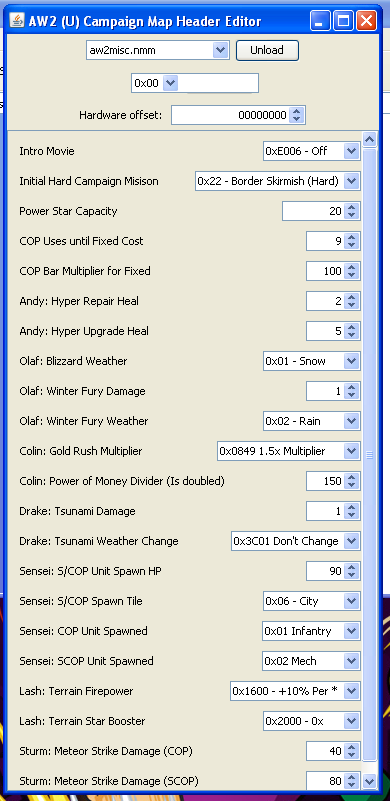Click the Hardware offset value field

pyautogui.click(x=231, y=115)
